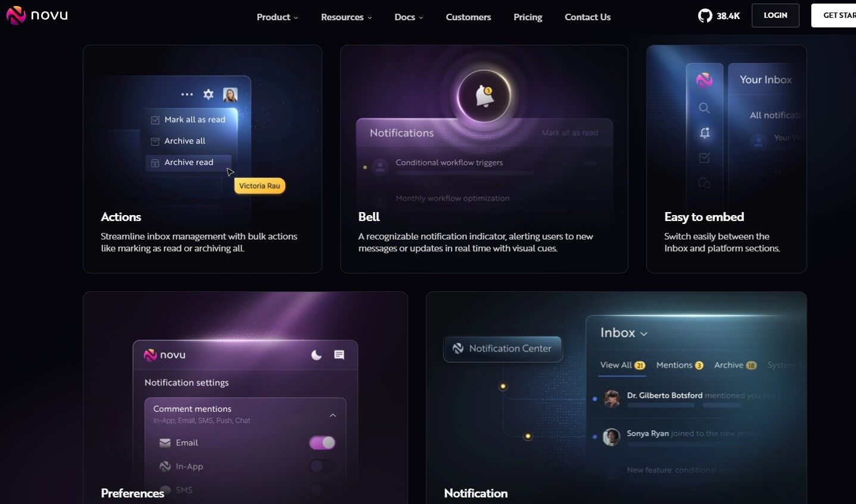The width and height of the screenshot is (856, 504).
Task: Toggle the Email notification switch
Action: click(x=322, y=443)
